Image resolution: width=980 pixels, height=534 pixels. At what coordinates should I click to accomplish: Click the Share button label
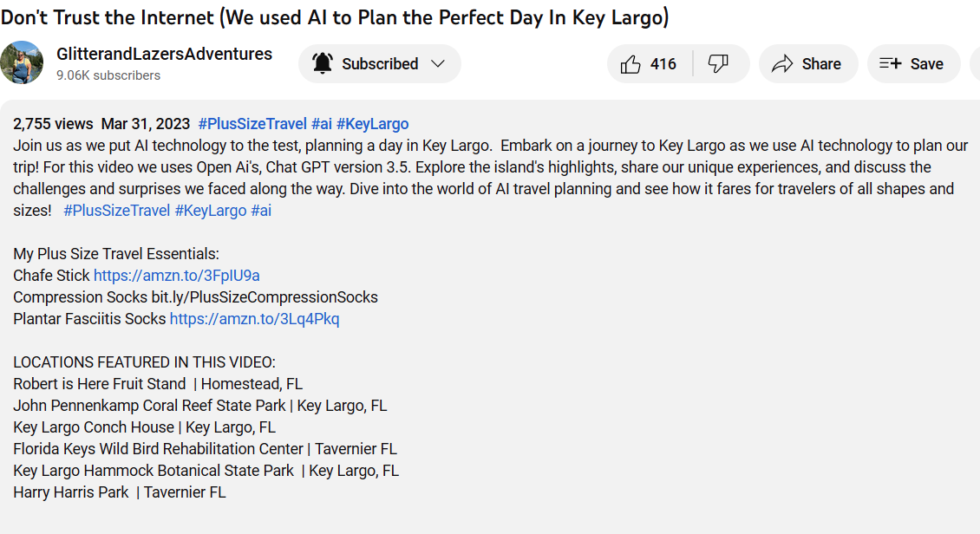coord(821,63)
